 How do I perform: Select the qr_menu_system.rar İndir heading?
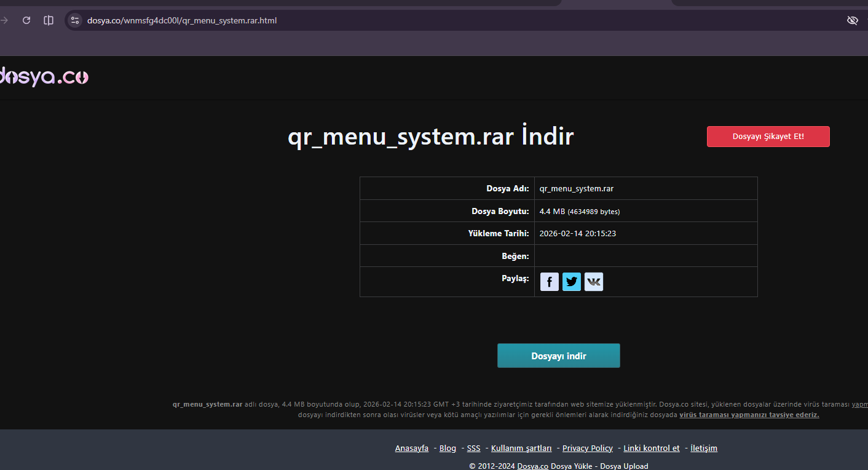coord(430,136)
